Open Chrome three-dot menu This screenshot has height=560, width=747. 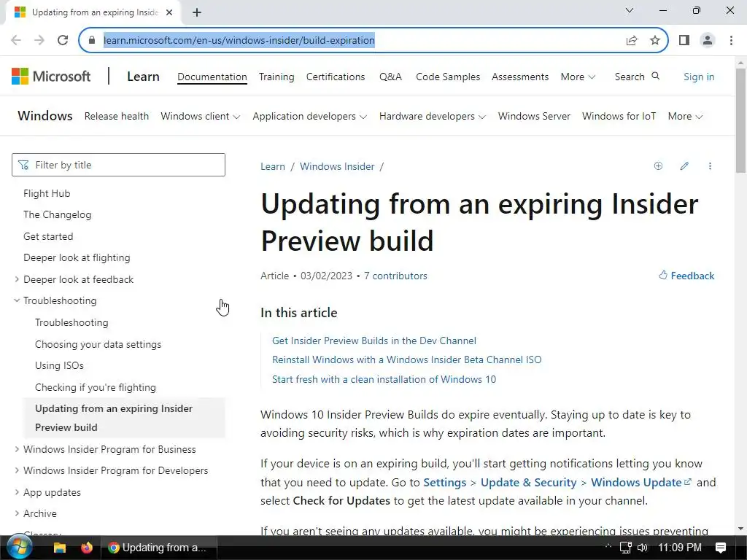coord(731,40)
